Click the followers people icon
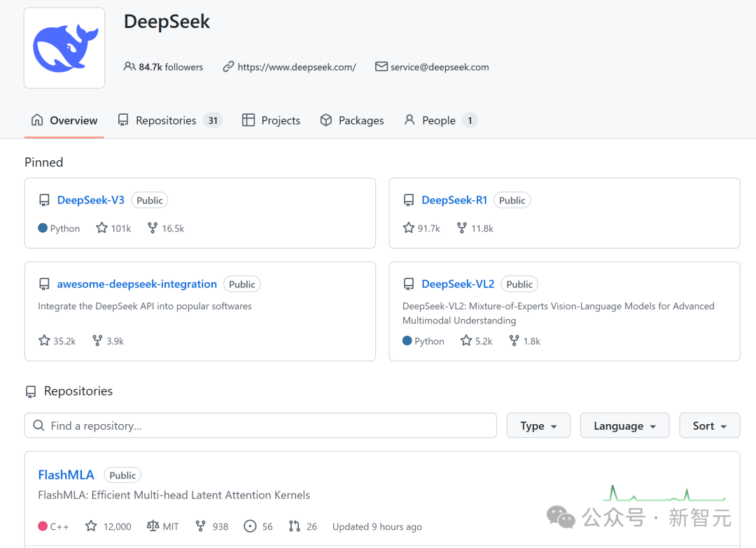This screenshot has height=548, width=756. click(x=129, y=66)
